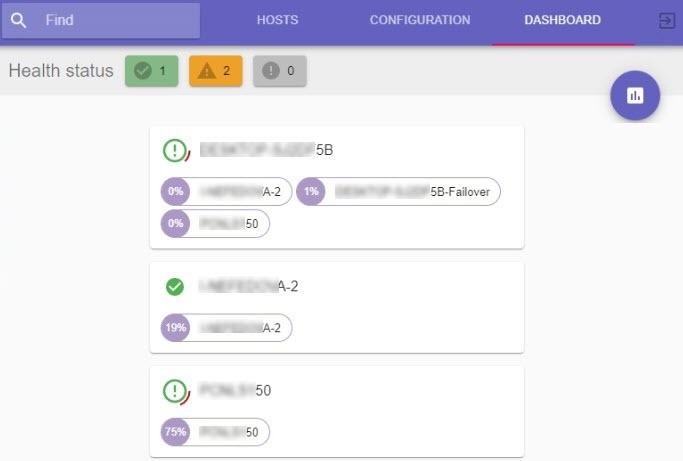The height and width of the screenshot is (461, 683).
Task: Click warning status icon on 5B host card
Action: (x=176, y=151)
